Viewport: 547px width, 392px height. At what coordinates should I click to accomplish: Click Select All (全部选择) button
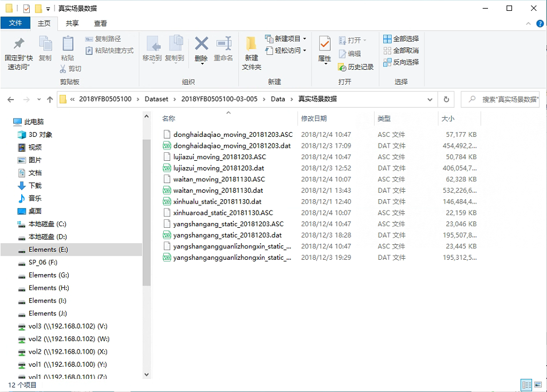pyautogui.click(x=401, y=38)
